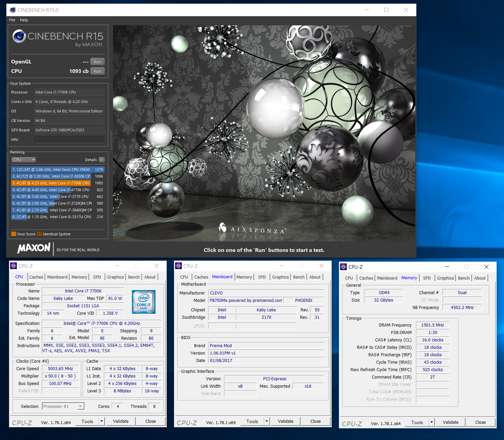
Task: Select ranking row Intel Core i7-4770K
Action: coord(58,190)
